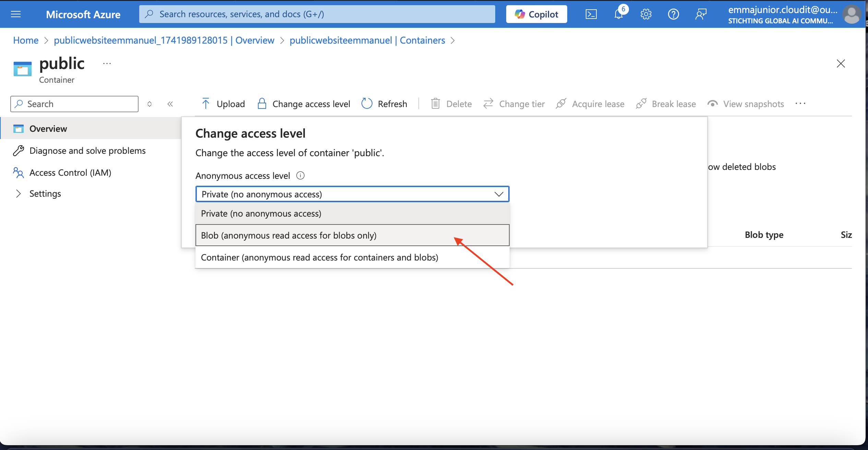Choose Private (no anonymous access) option

point(352,214)
